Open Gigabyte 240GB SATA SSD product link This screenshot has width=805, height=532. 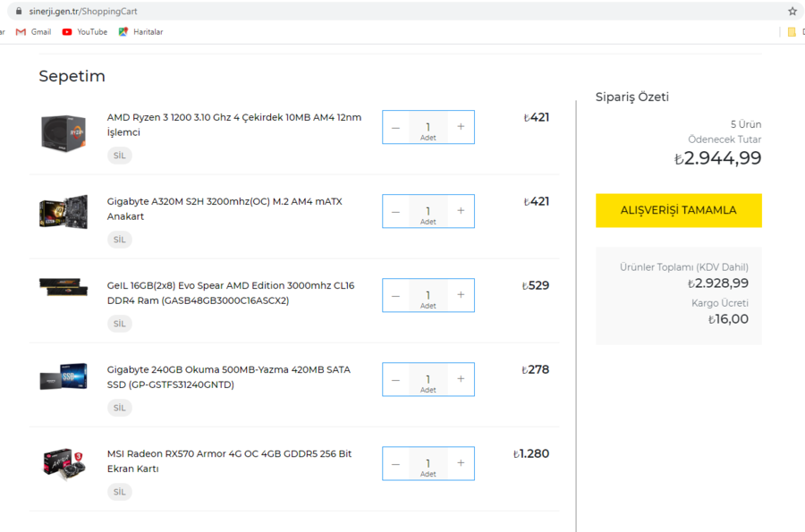229,377
